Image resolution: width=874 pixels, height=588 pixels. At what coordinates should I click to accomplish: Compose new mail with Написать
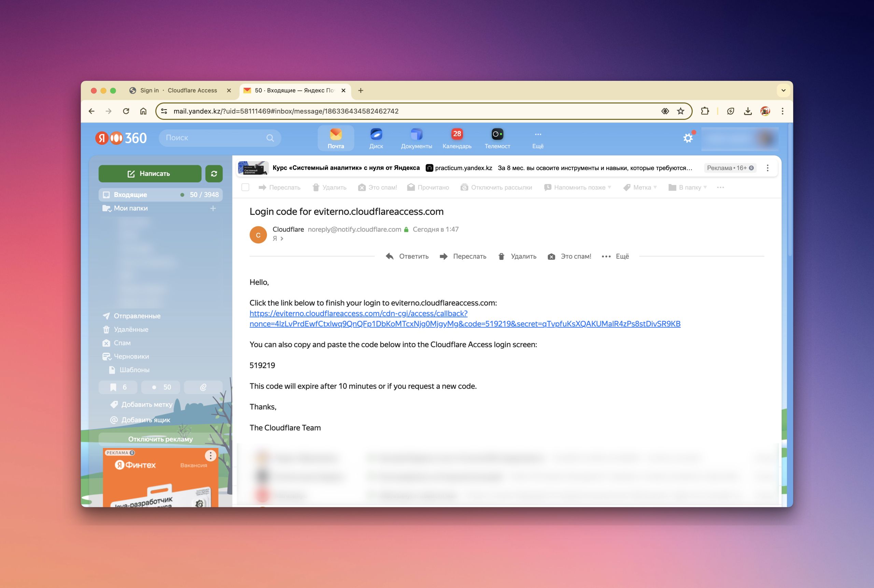point(150,173)
